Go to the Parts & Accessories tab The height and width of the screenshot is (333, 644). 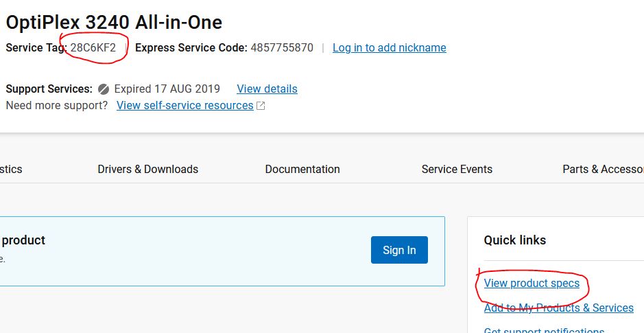click(602, 169)
